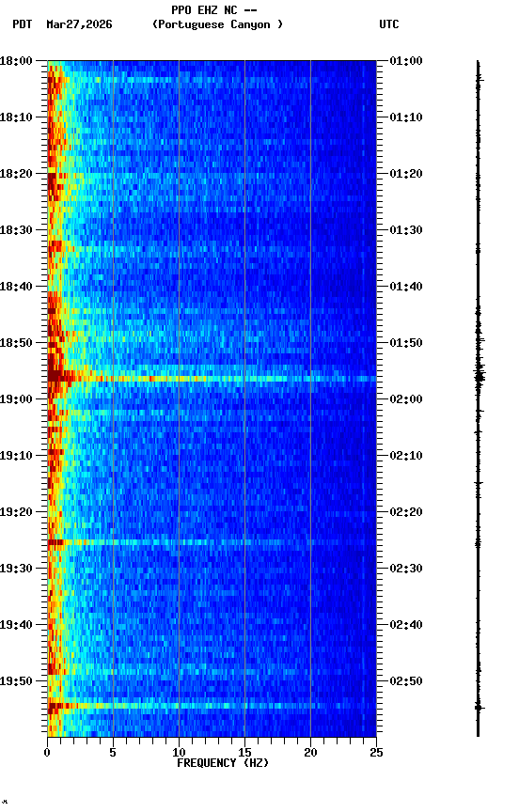Image resolution: width=519 pixels, height=812 pixels.
Task: Click the 25 Hz frequency axis label
Action: [377, 753]
